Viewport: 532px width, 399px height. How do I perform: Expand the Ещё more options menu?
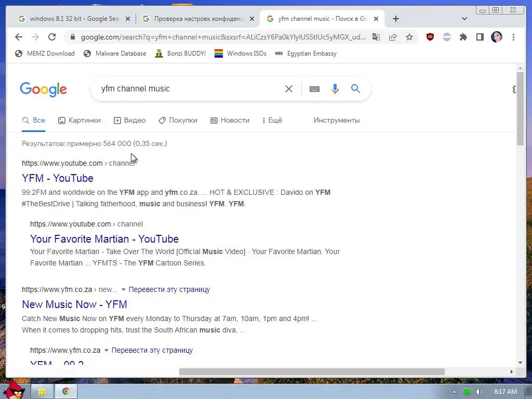pos(272,120)
